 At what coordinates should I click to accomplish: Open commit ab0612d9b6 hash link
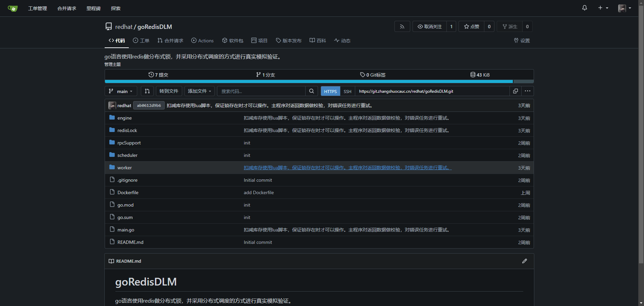(x=149, y=105)
